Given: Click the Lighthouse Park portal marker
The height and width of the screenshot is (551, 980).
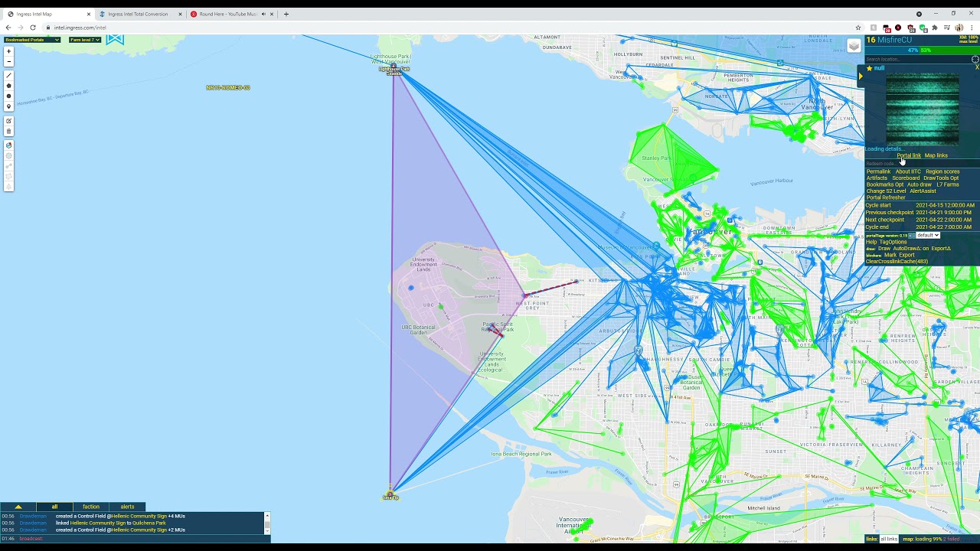Looking at the screenshot, I should click(394, 70).
